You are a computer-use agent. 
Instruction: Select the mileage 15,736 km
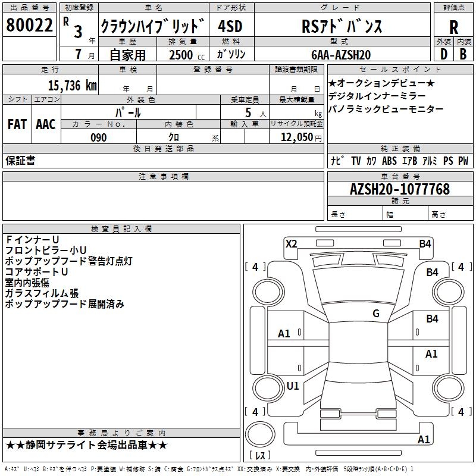tap(72, 85)
